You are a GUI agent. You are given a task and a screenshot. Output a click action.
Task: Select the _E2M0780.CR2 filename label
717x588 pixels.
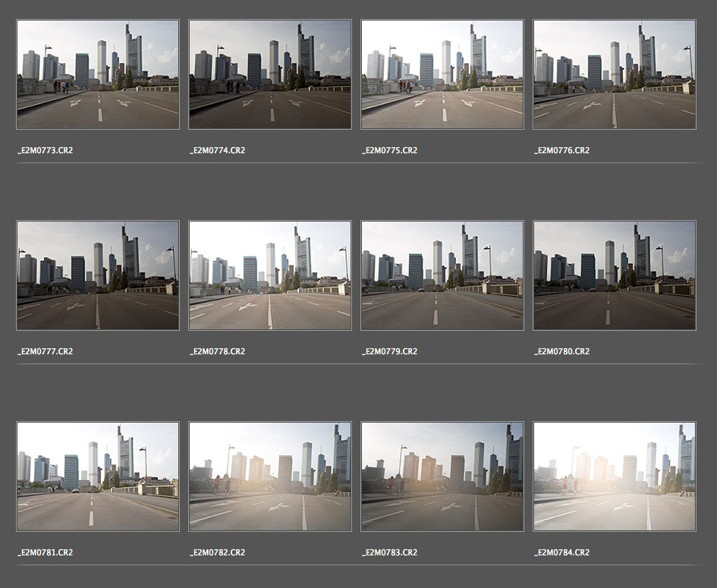tap(561, 351)
